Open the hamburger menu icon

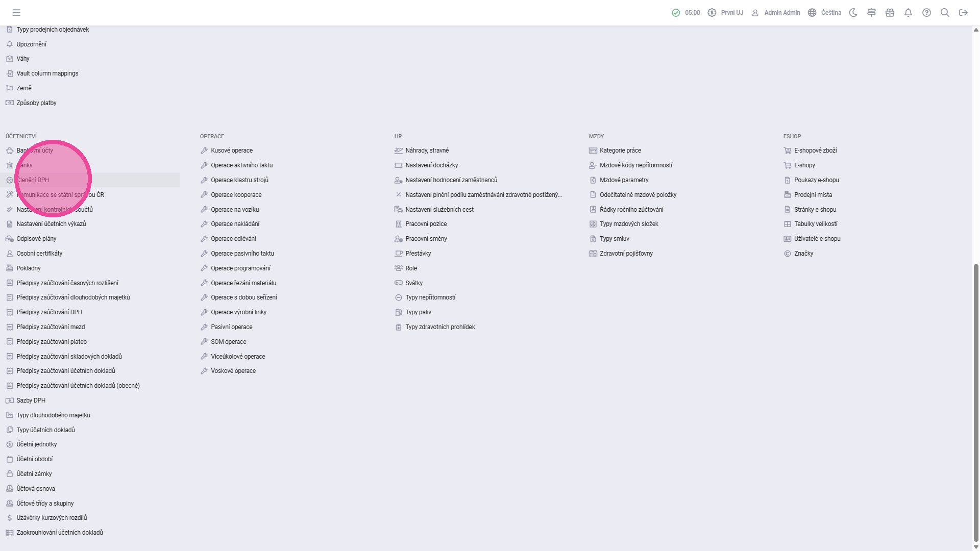point(16,13)
